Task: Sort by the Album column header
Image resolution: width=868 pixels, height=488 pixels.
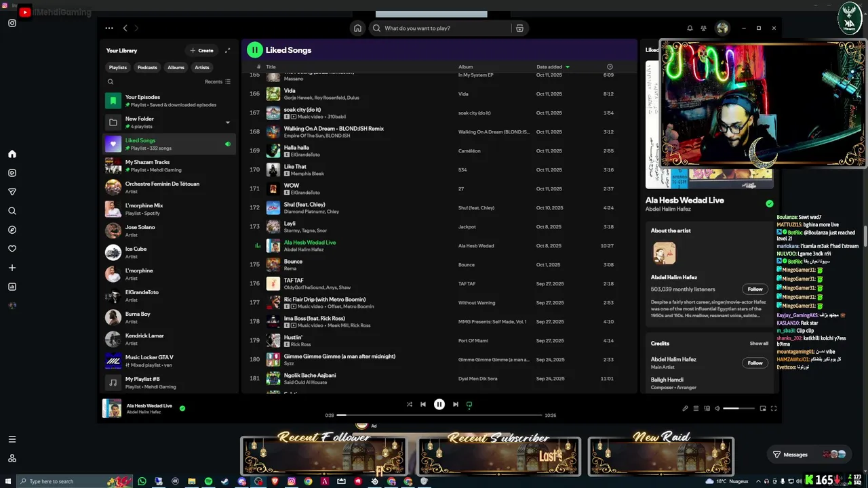Action: [x=465, y=67]
